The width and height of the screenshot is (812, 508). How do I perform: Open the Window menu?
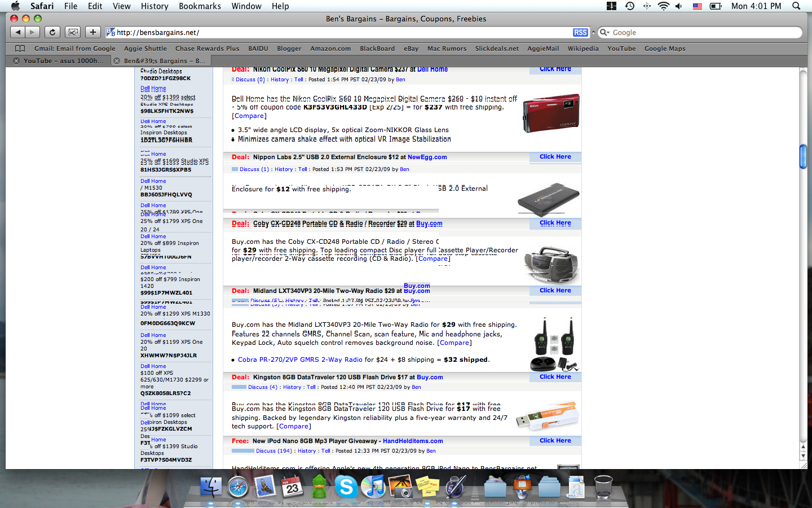coord(246,6)
